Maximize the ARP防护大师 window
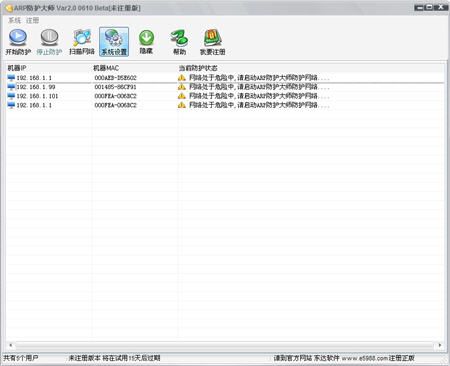 (x=429, y=7)
